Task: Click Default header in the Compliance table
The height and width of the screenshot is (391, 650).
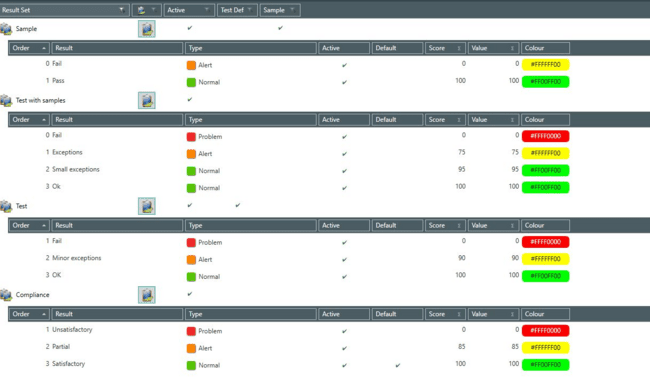Action: 398,314
